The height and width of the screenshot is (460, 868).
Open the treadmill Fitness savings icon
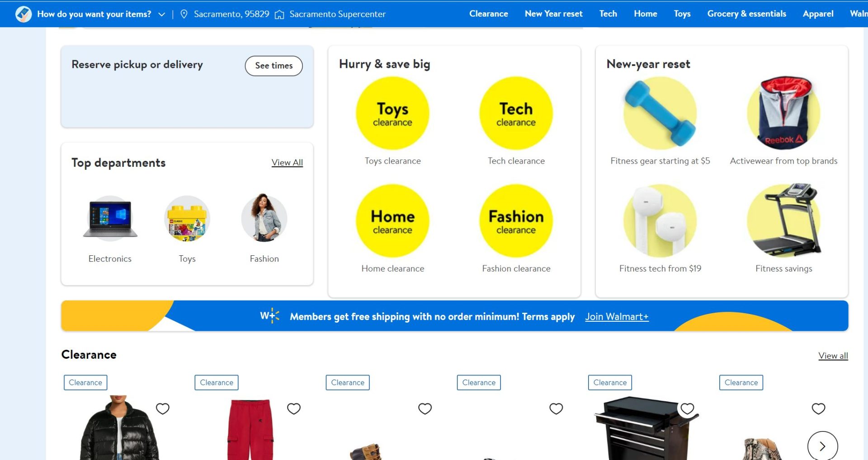(784, 221)
